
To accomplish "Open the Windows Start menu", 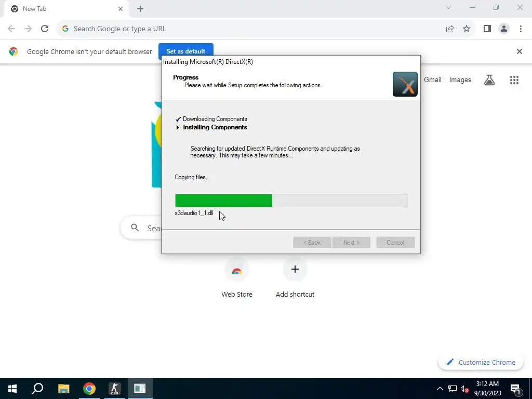I will point(12,389).
